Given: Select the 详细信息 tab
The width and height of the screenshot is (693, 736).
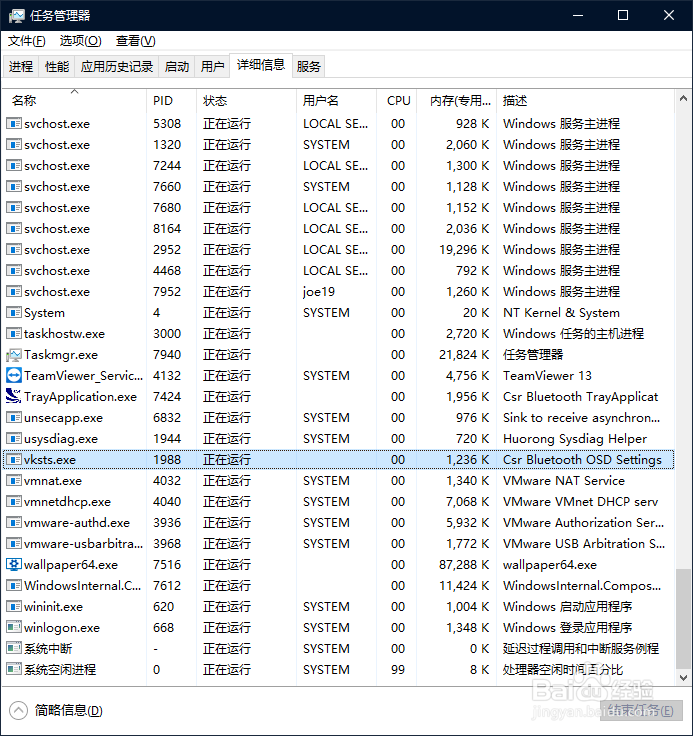Looking at the screenshot, I should pyautogui.click(x=261, y=65).
